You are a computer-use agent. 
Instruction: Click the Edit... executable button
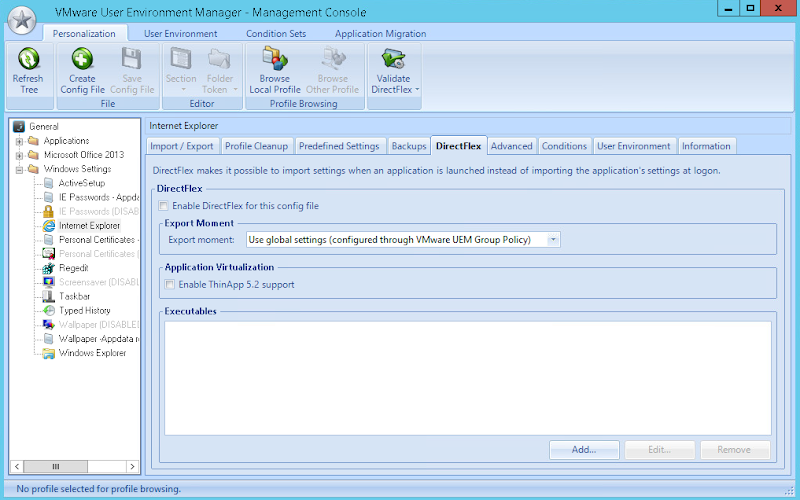click(x=660, y=449)
